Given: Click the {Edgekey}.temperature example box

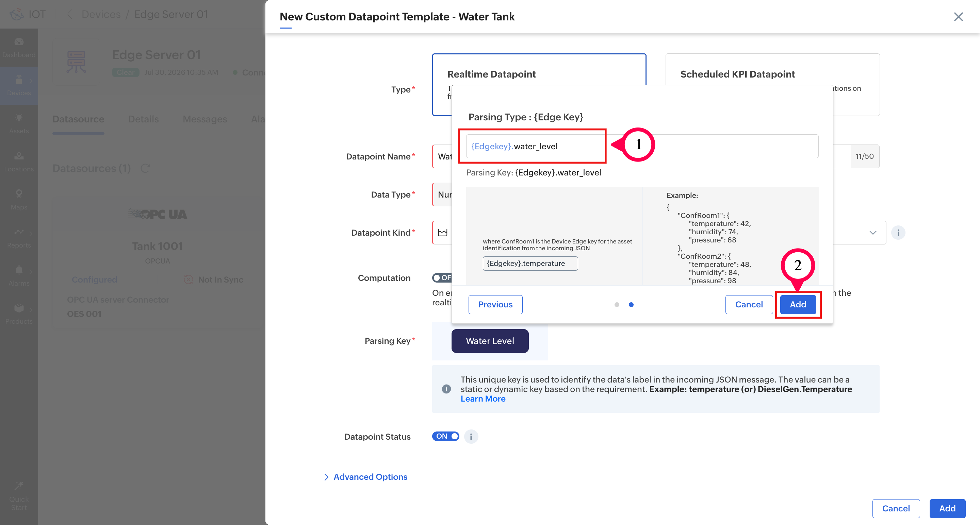Looking at the screenshot, I should tap(530, 264).
